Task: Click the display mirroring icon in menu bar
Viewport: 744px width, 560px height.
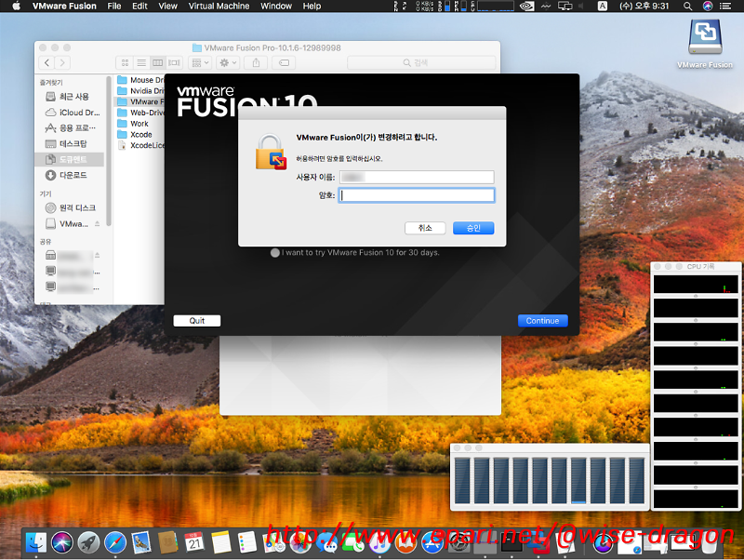Action: (565, 7)
